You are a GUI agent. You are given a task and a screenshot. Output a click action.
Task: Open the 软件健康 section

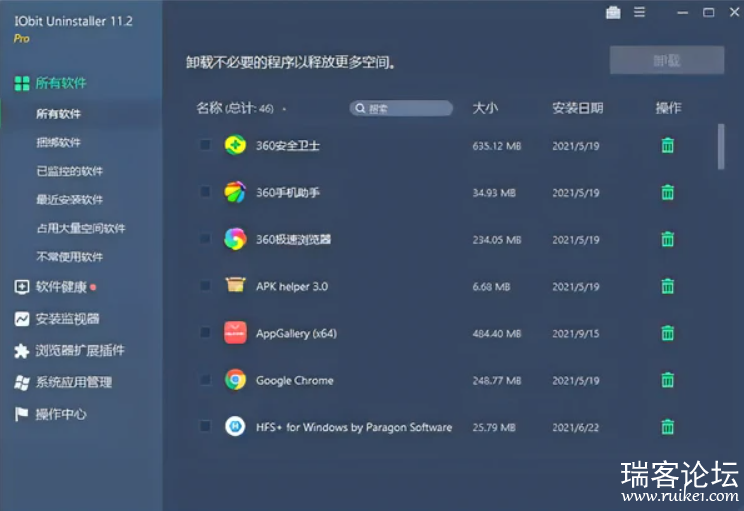(x=61, y=287)
